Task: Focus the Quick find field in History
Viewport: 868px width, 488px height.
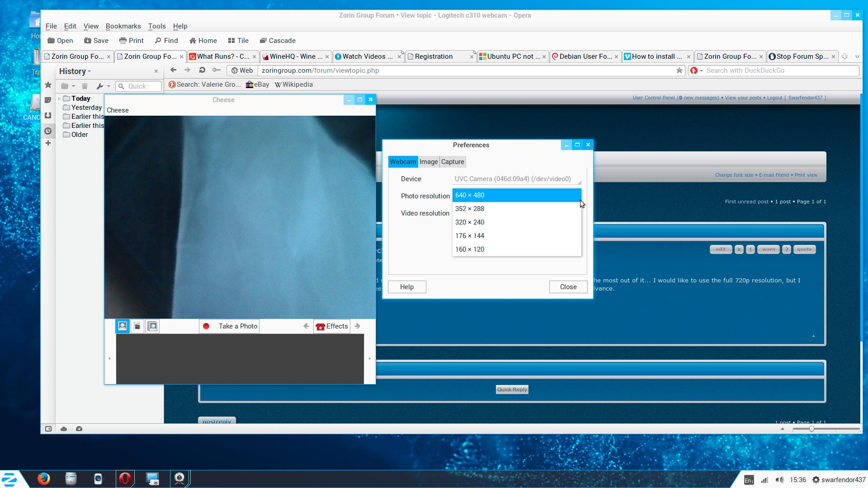Action: [139, 86]
